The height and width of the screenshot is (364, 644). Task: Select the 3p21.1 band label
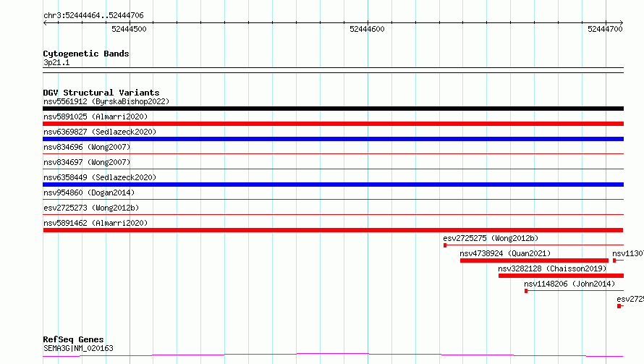coord(56,62)
